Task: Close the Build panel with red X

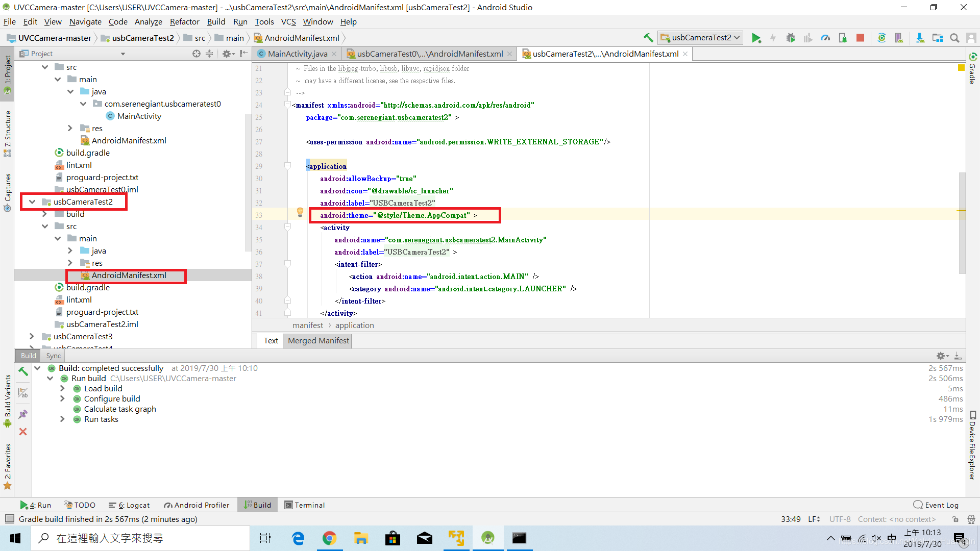Action: tap(23, 432)
